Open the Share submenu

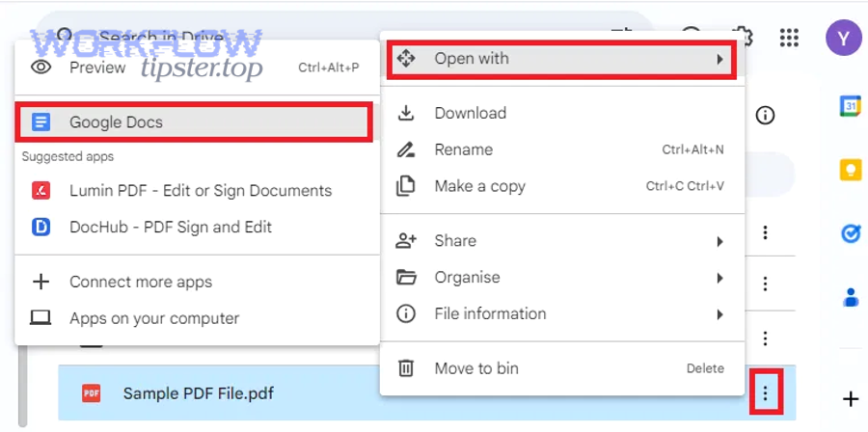(562, 241)
